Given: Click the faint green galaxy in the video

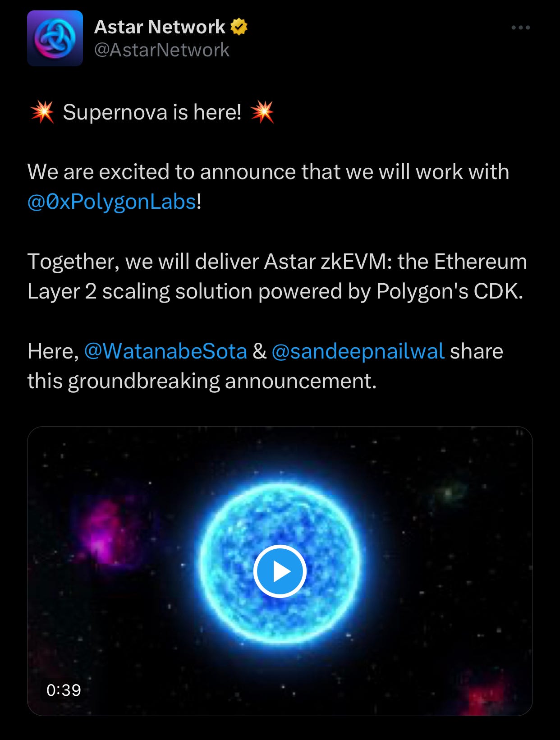Looking at the screenshot, I should (x=450, y=493).
